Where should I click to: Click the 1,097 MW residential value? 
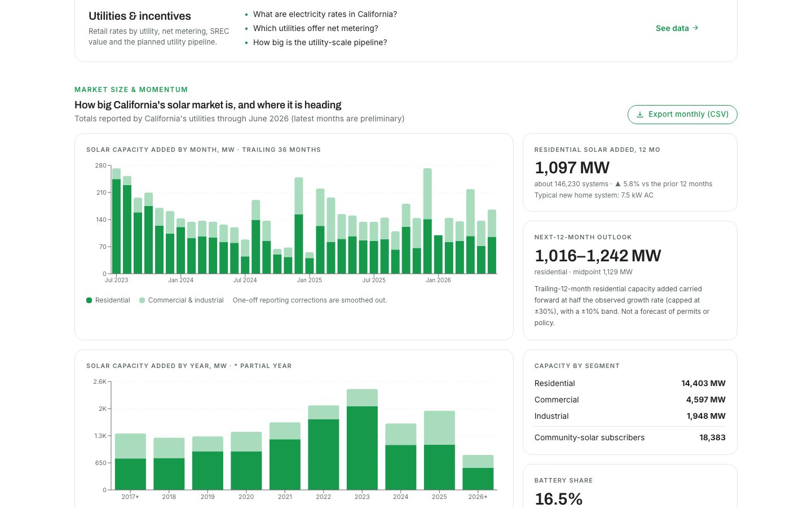572,168
